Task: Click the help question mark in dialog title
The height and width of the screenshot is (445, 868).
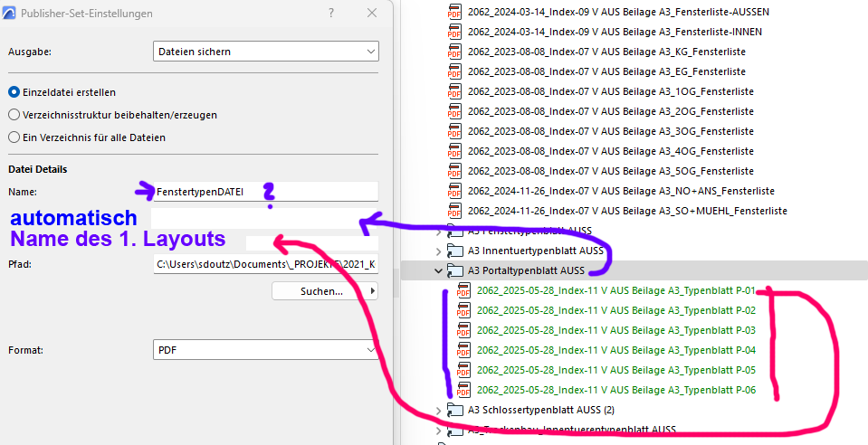Action: [331, 13]
